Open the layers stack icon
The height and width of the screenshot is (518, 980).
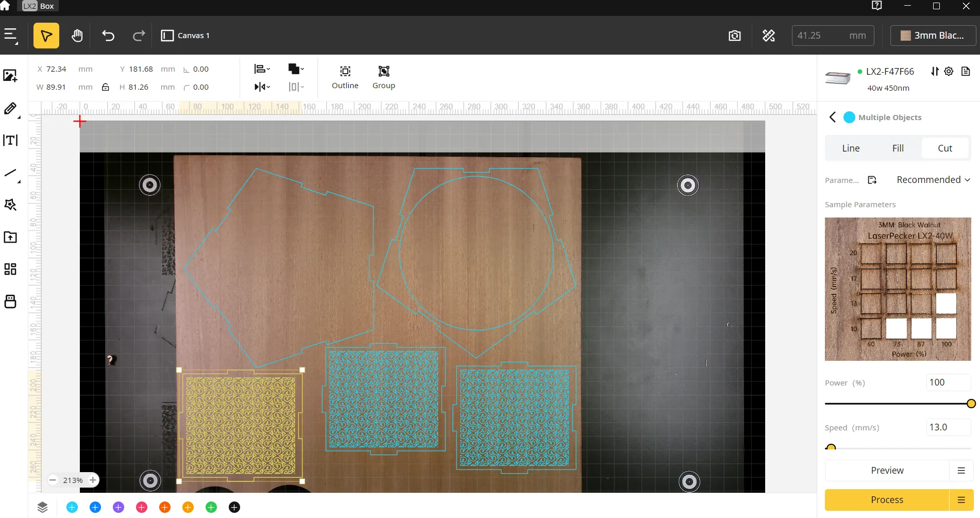43,507
